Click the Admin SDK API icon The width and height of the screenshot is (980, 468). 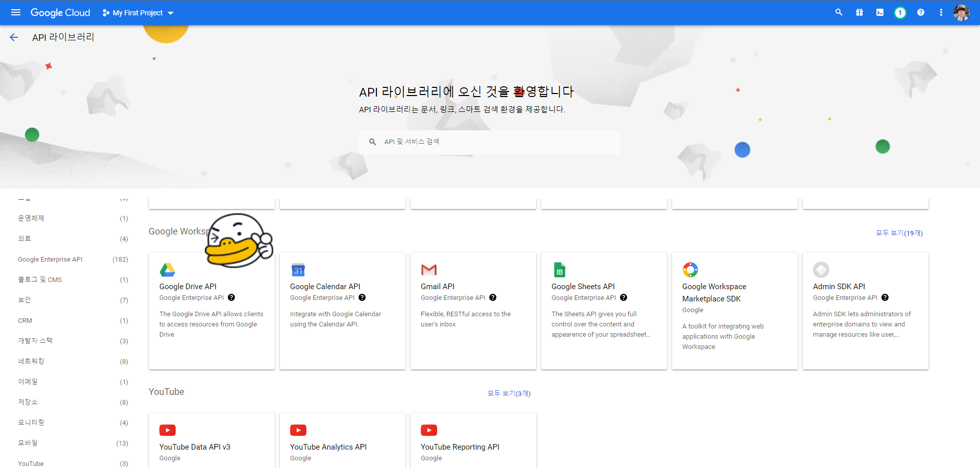click(821, 269)
